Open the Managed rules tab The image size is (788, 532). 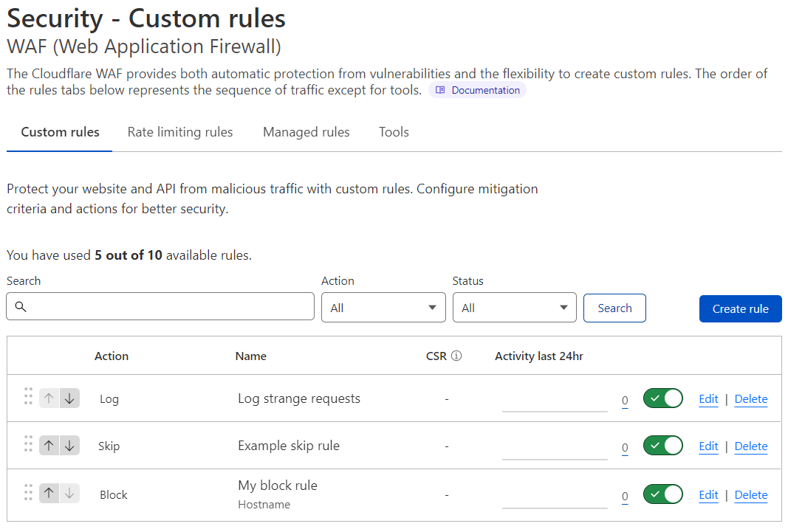click(306, 131)
